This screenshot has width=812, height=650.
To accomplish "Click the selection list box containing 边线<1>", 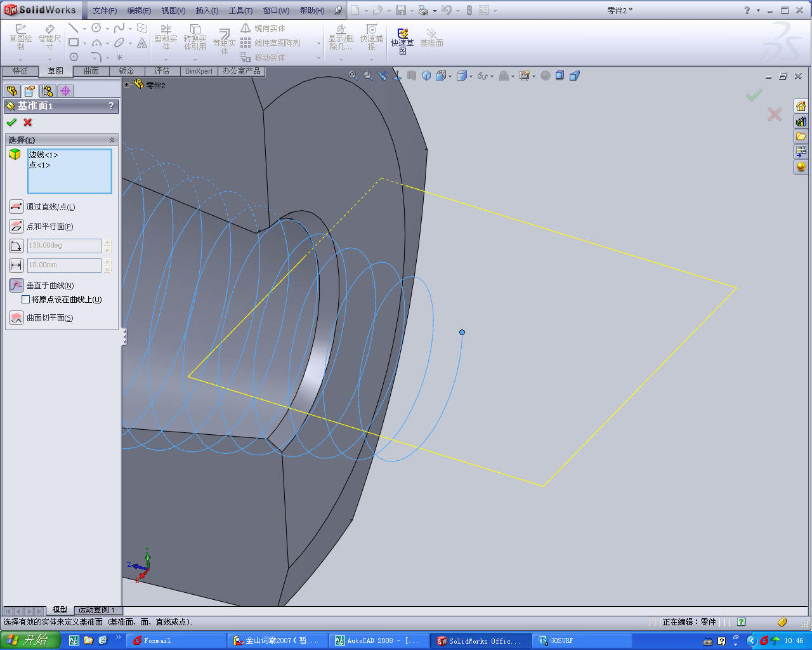I will tap(70, 171).
